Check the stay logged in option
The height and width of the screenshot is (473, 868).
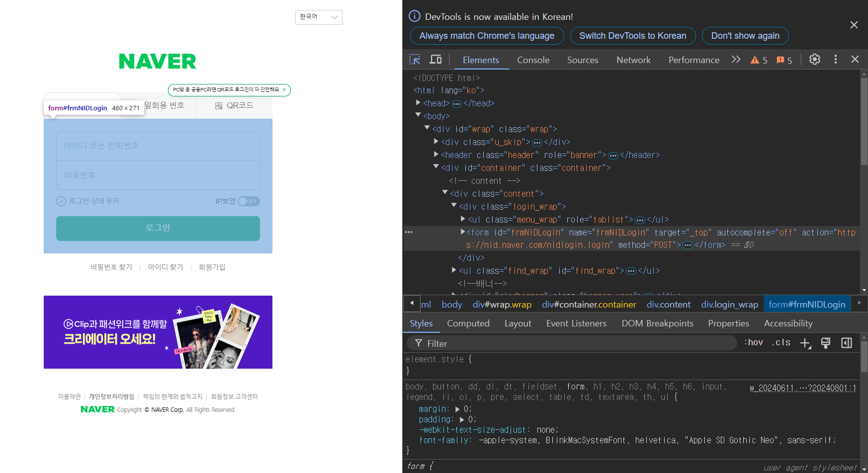(x=87, y=201)
